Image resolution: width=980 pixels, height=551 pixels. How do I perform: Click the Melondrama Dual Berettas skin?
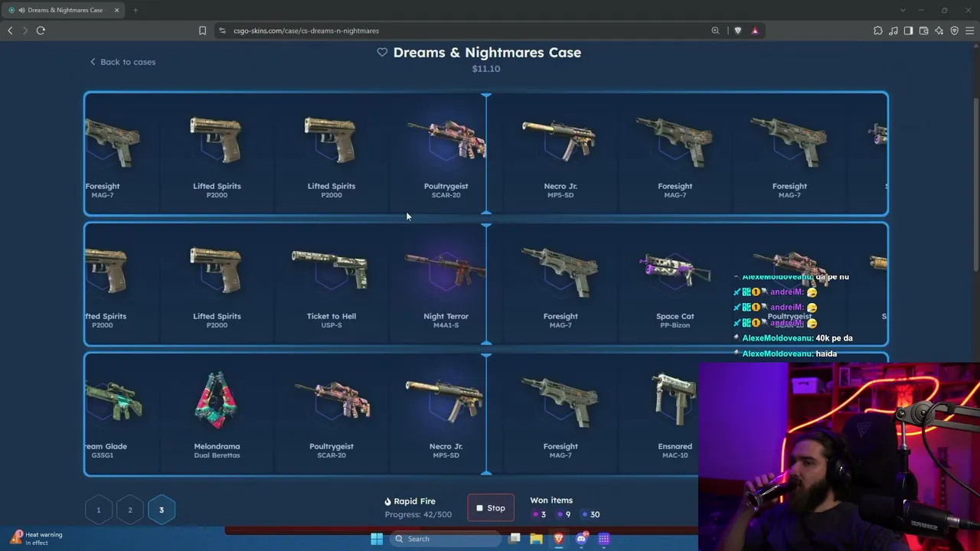click(x=217, y=416)
